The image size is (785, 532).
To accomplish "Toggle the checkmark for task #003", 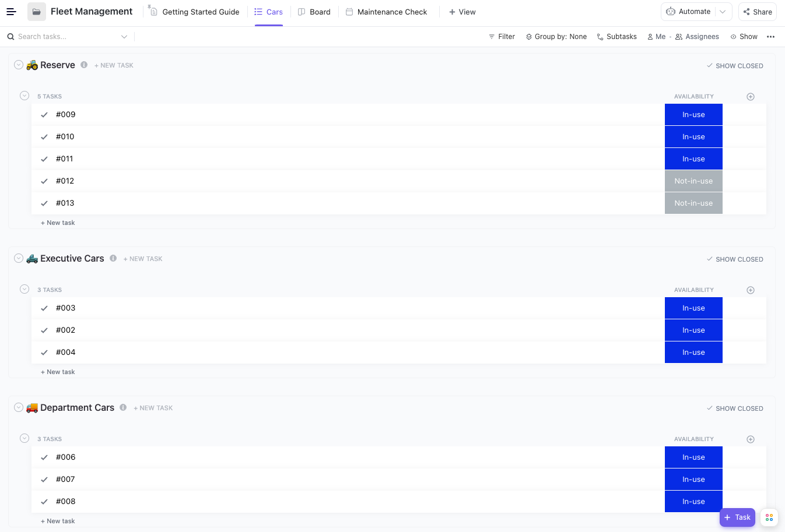I will tap(44, 308).
